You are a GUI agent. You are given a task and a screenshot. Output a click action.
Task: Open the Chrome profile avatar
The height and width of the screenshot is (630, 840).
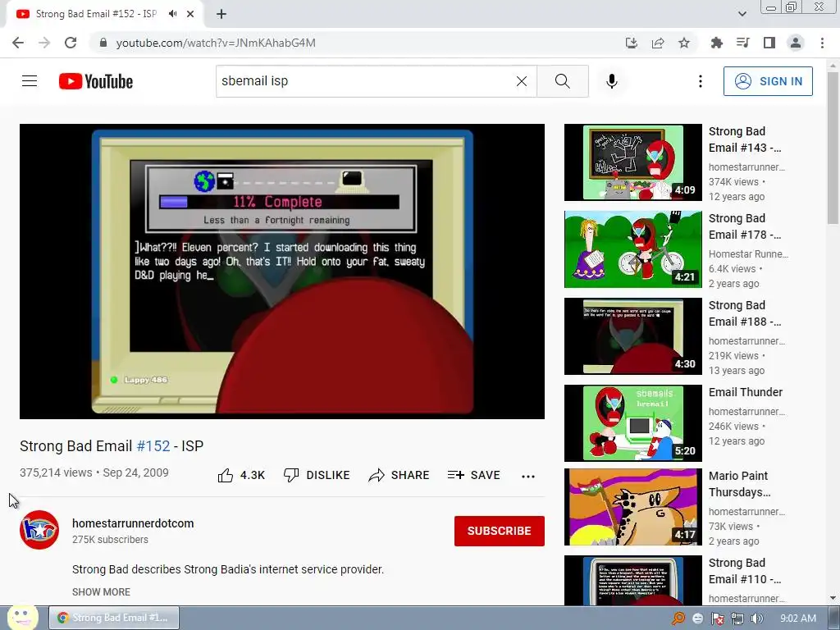pos(796,43)
